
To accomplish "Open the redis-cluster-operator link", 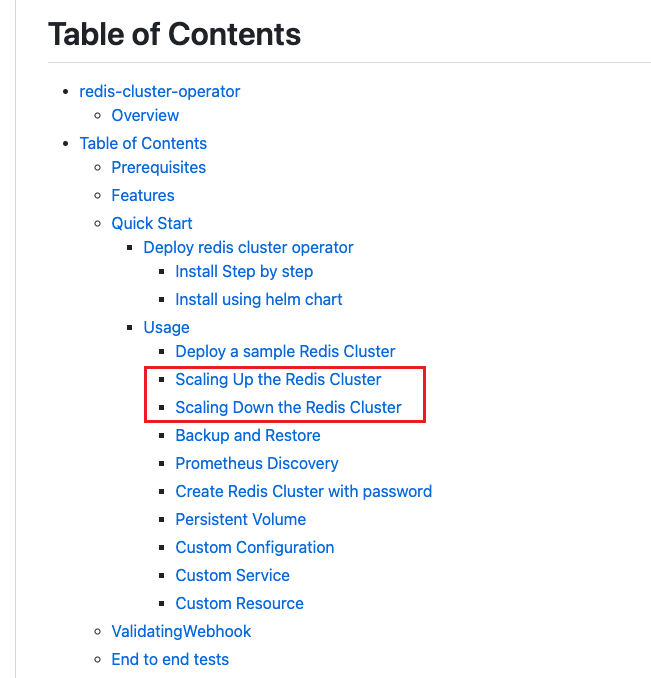I will 160,91.
